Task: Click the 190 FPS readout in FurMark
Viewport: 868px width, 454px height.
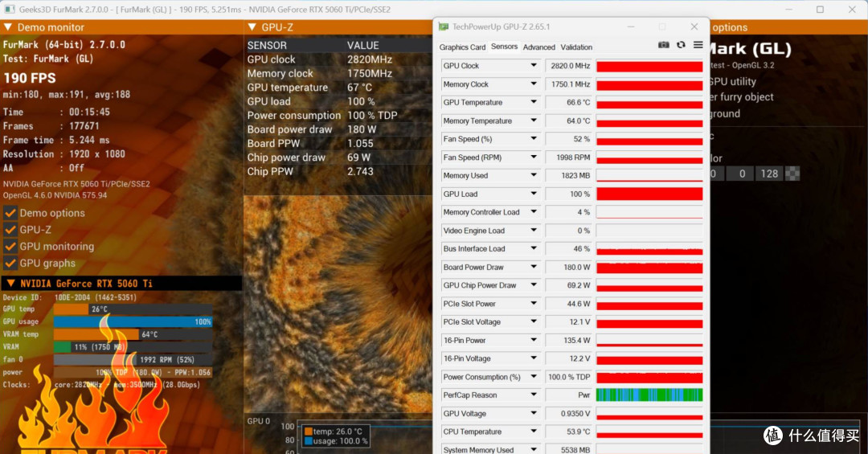Action: pyautogui.click(x=30, y=78)
